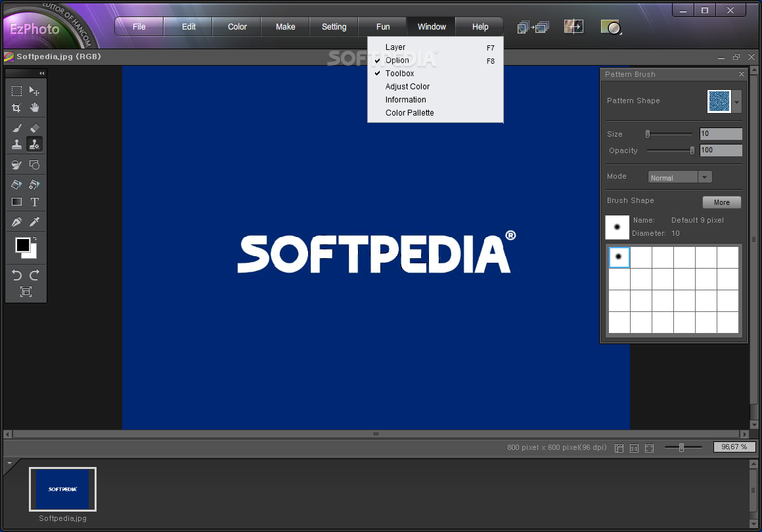This screenshot has width=762, height=532.
Task: Click the fit-to-screen icon in the toolbox
Action: [x=26, y=292]
